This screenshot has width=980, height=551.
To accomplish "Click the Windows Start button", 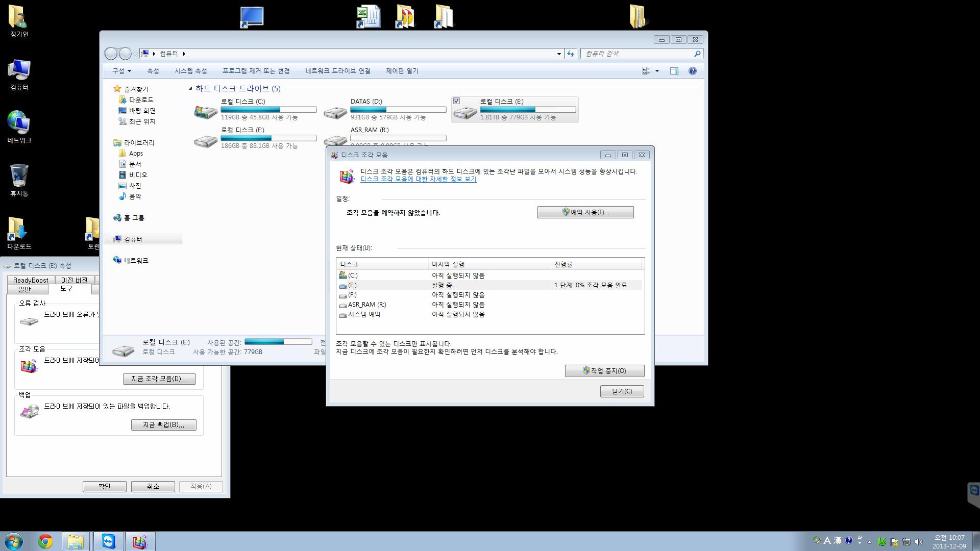I will coord(14,541).
